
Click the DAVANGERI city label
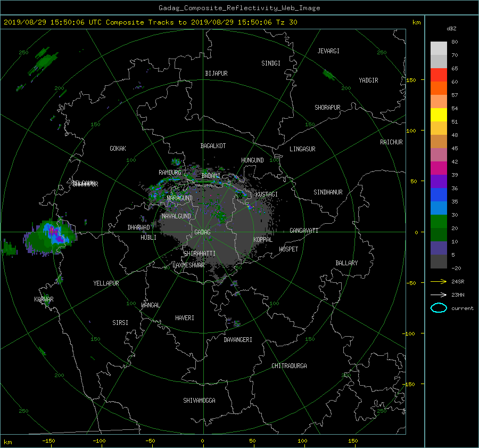pyautogui.click(x=238, y=340)
